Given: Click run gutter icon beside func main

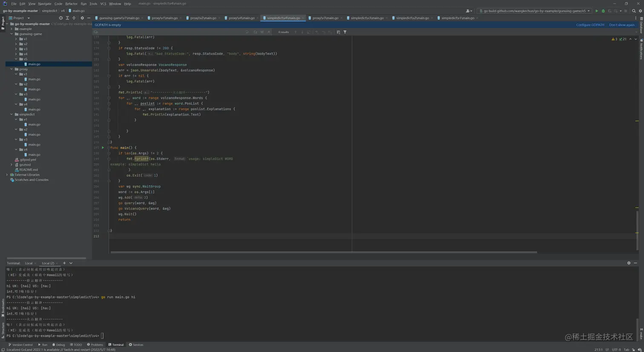Looking at the screenshot, I should [103, 148].
